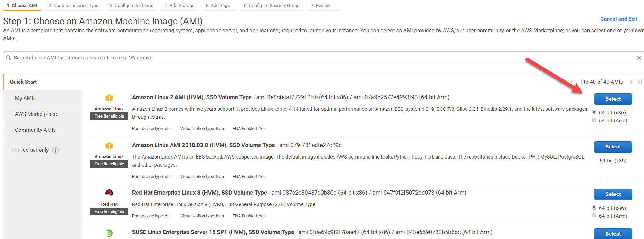The image size is (644, 239).
Task: Go to previous page of AMIs
Action: coord(572,82)
